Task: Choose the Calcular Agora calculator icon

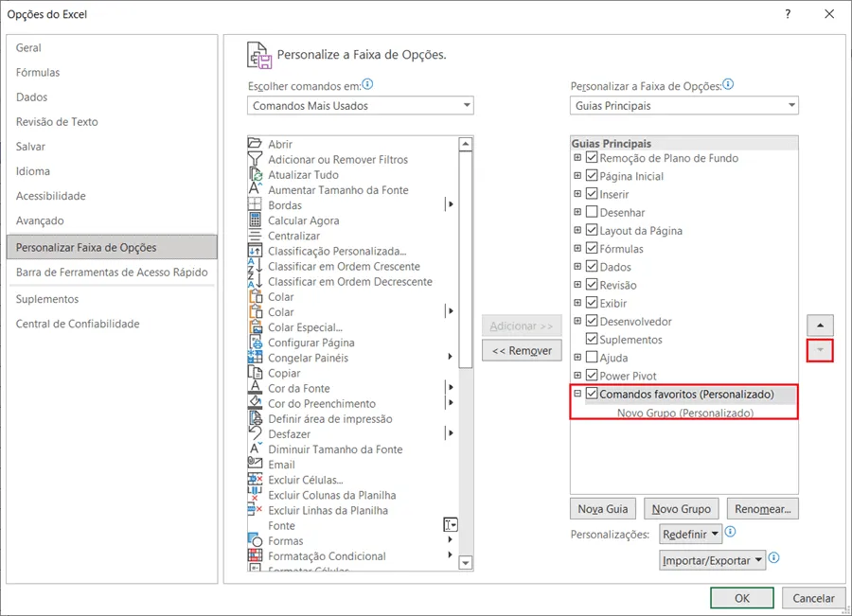Action: 255,220
